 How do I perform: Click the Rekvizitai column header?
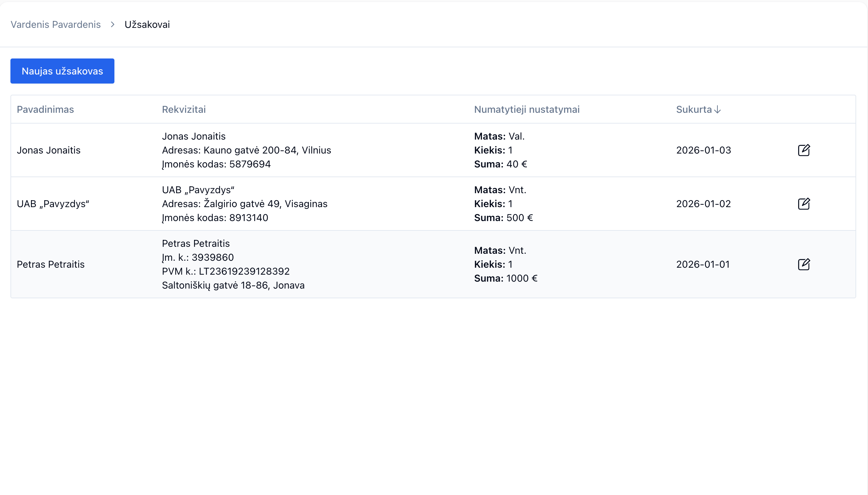pos(184,109)
